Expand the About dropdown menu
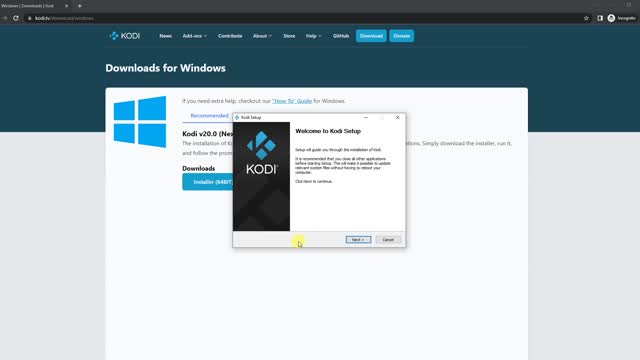This screenshot has height=360, width=640. [x=262, y=36]
